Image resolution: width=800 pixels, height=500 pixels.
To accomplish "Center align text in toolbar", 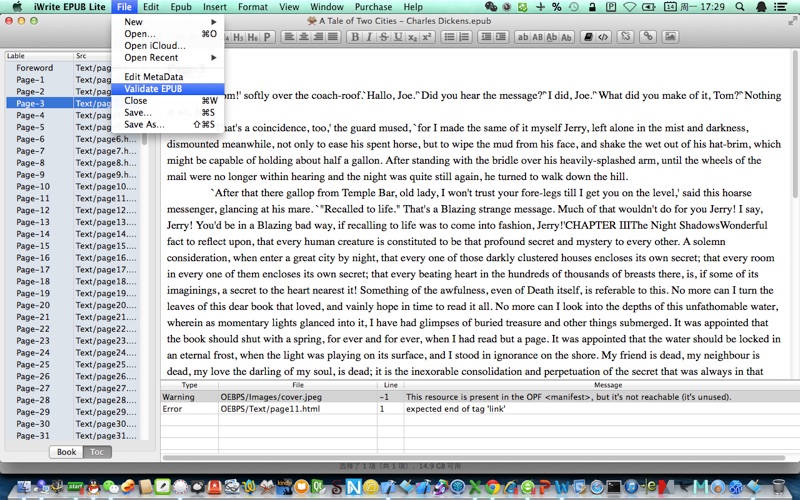I will pyautogui.click(x=304, y=37).
